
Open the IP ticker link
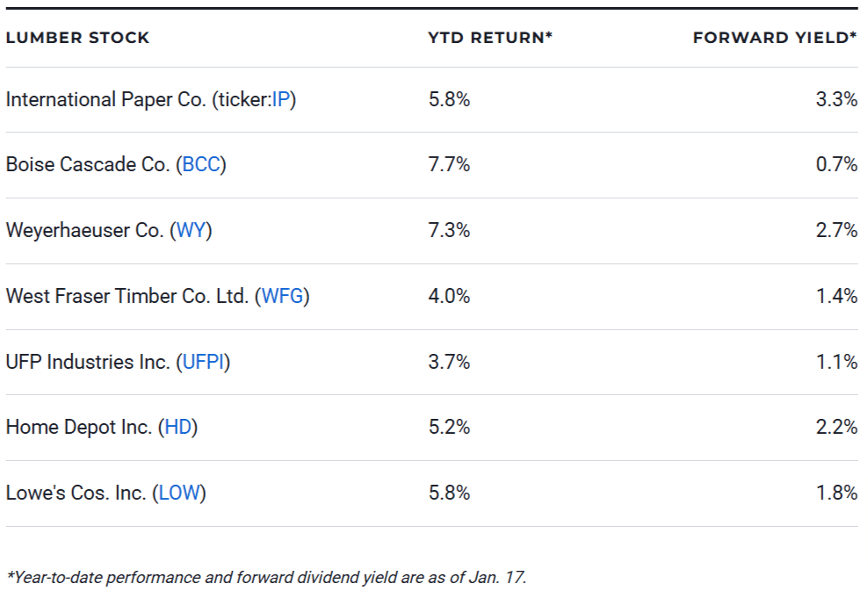click(x=281, y=100)
